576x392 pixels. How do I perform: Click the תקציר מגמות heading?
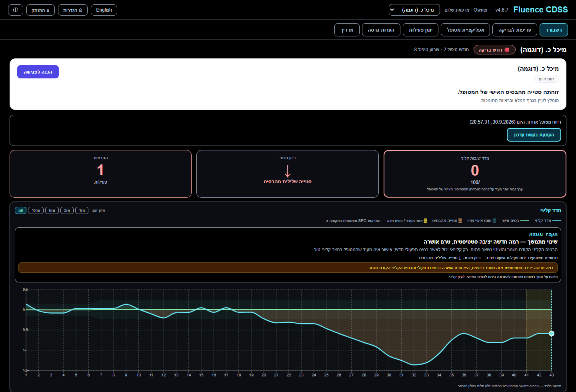click(x=543, y=234)
